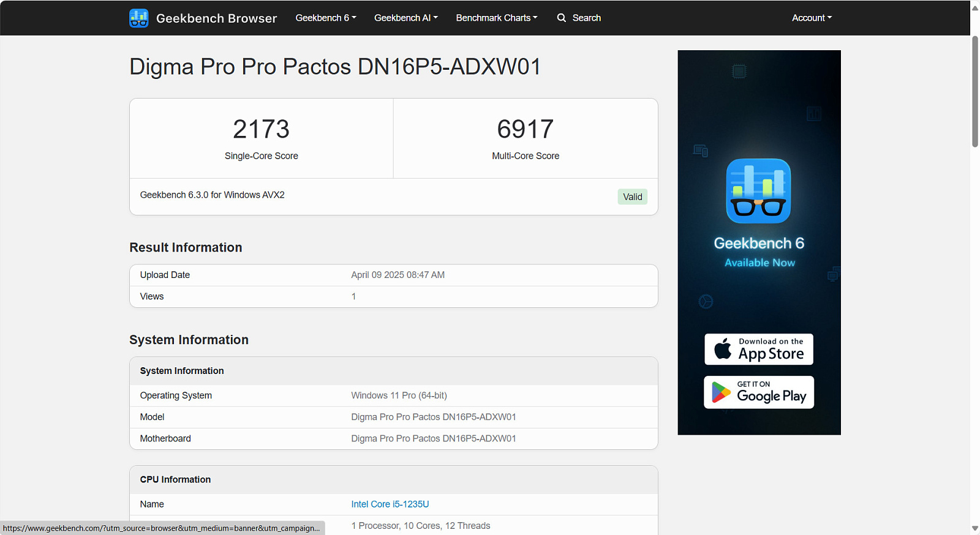
Task: Expand the Benchmark Charts menu
Action: (497, 18)
